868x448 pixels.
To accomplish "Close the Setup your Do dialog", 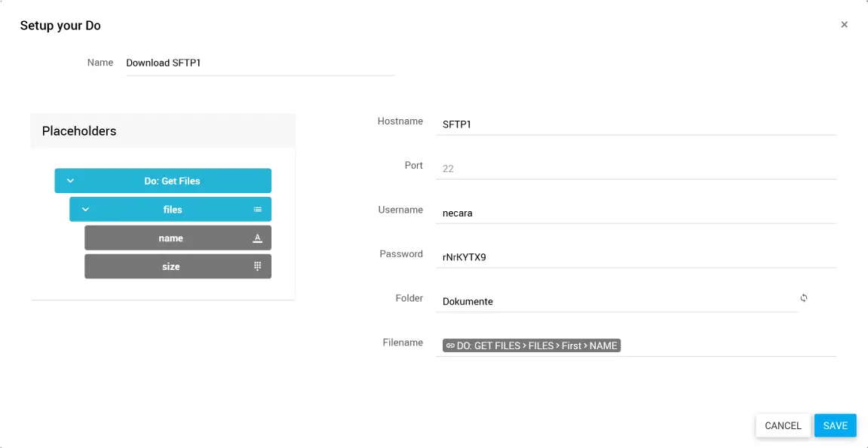I will click(844, 25).
